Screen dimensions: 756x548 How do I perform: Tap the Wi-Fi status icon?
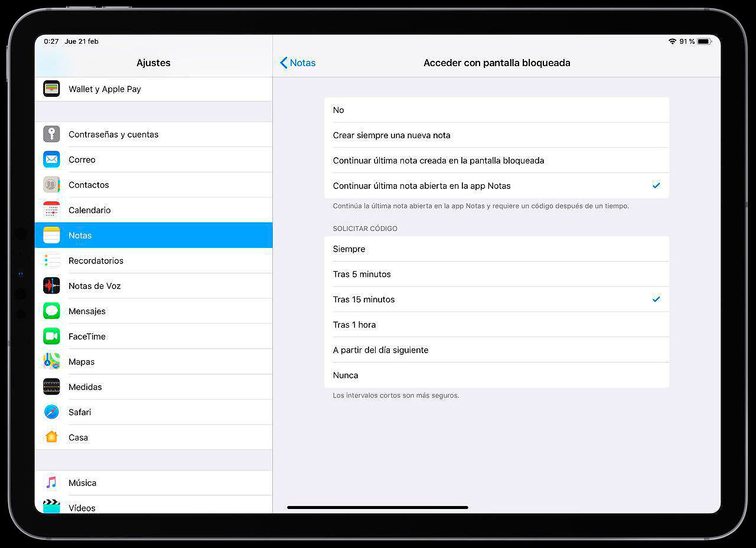tap(672, 41)
